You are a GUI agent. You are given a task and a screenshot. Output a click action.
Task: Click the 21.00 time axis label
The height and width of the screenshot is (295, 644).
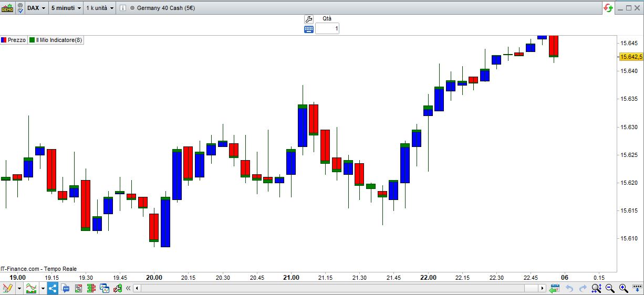(291, 278)
